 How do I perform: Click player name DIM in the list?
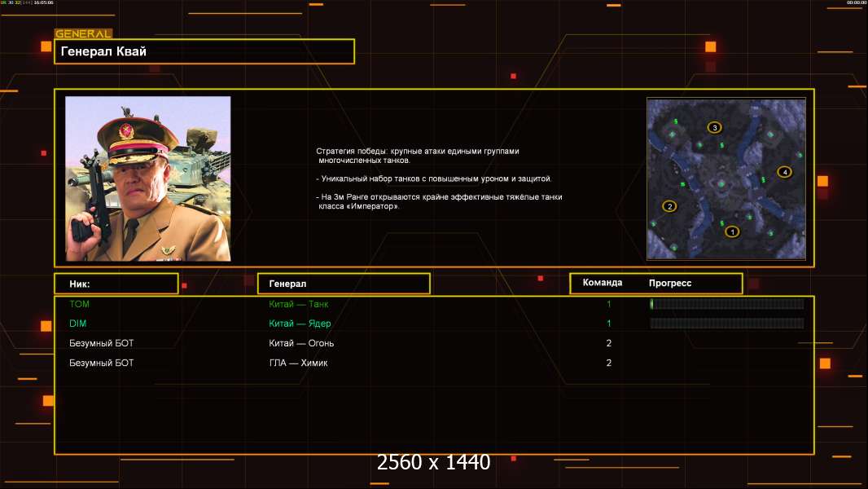(78, 324)
